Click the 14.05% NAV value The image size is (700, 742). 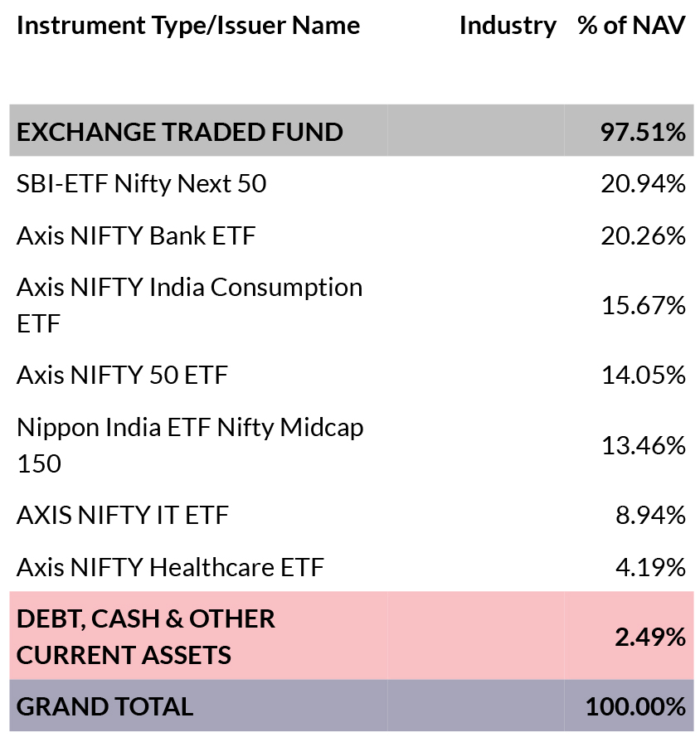[x=644, y=376]
